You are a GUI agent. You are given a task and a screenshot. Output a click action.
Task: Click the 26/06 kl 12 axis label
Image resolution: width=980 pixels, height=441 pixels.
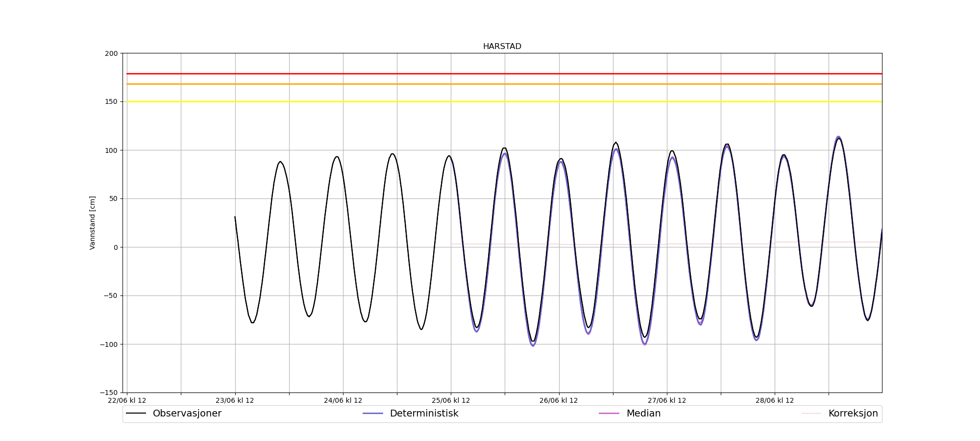pos(559,401)
